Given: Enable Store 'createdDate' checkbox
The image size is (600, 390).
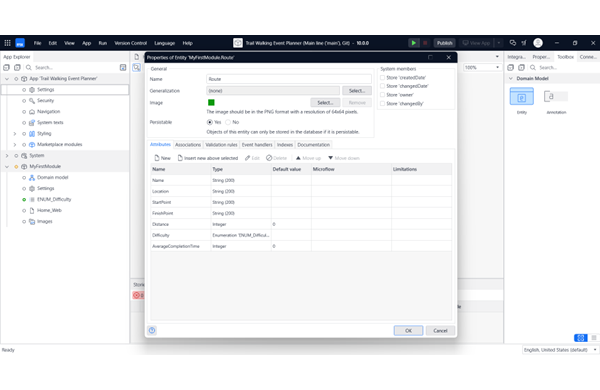Looking at the screenshot, I should click(x=382, y=77).
